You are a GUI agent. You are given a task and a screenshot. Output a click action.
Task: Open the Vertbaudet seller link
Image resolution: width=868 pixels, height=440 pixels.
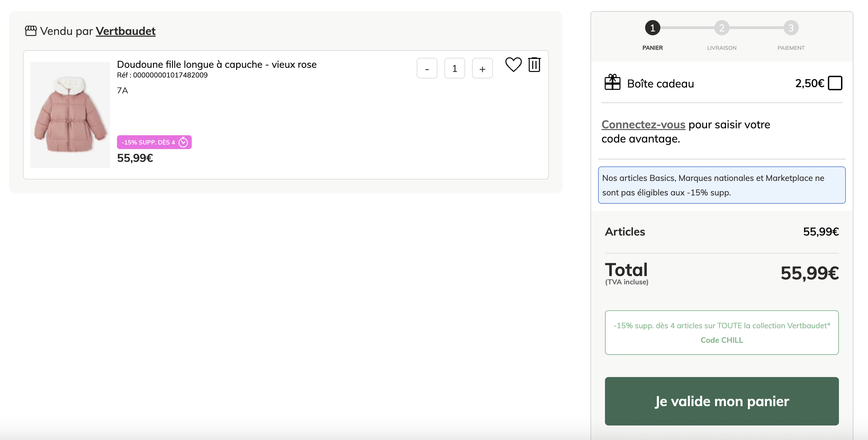[126, 31]
